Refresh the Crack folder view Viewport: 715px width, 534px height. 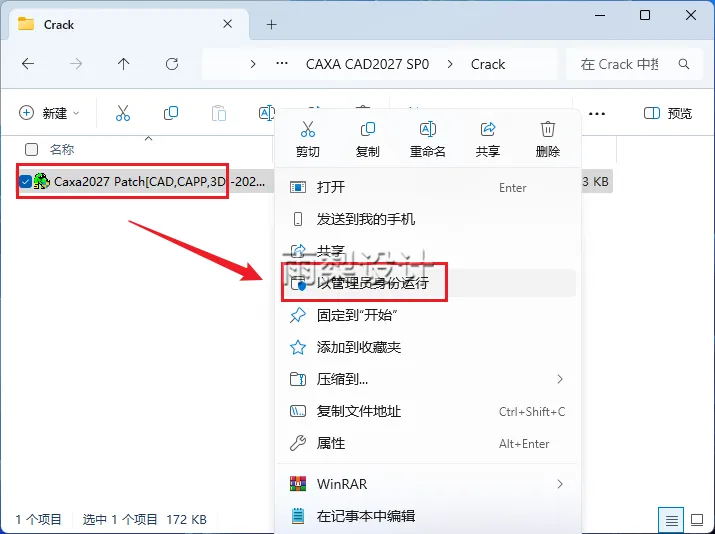(172, 64)
